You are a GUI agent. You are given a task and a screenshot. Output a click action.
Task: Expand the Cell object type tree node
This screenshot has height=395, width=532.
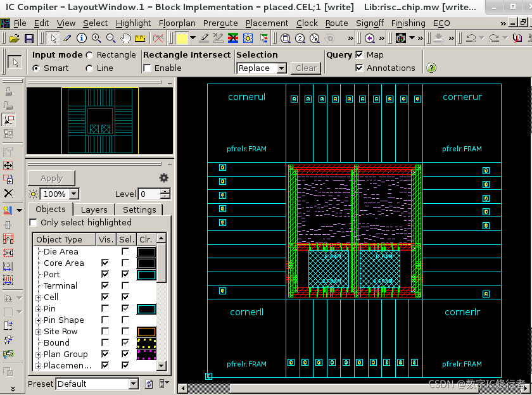39,298
